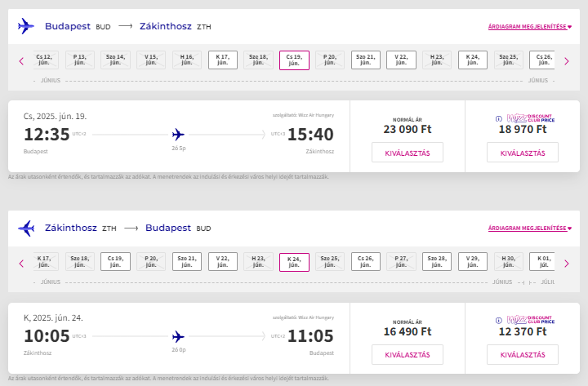The height and width of the screenshot is (386, 588).
Task: Expand return Árdiagram megjelenítése
Action: pyautogui.click(x=530, y=228)
